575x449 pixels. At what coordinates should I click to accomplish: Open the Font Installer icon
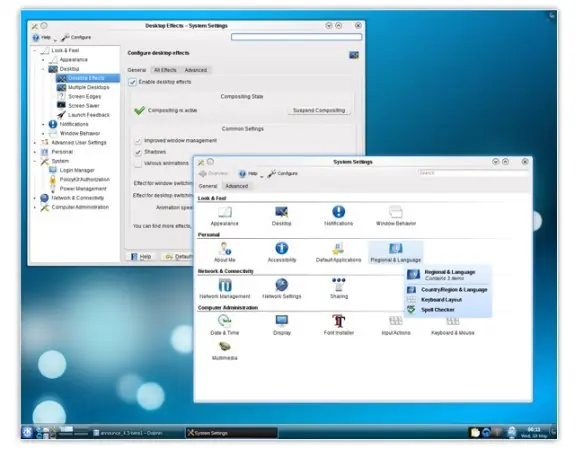pyautogui.click(x=338, y=321)
